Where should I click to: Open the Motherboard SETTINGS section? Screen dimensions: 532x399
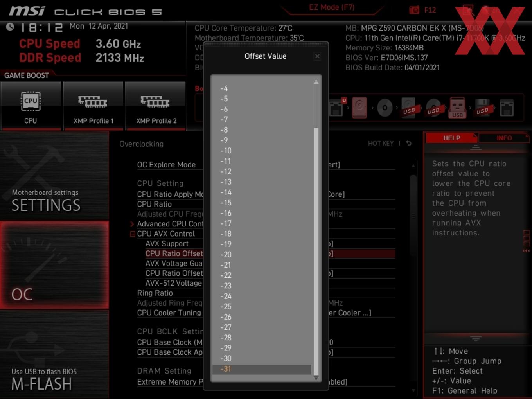tap(54, 176)
